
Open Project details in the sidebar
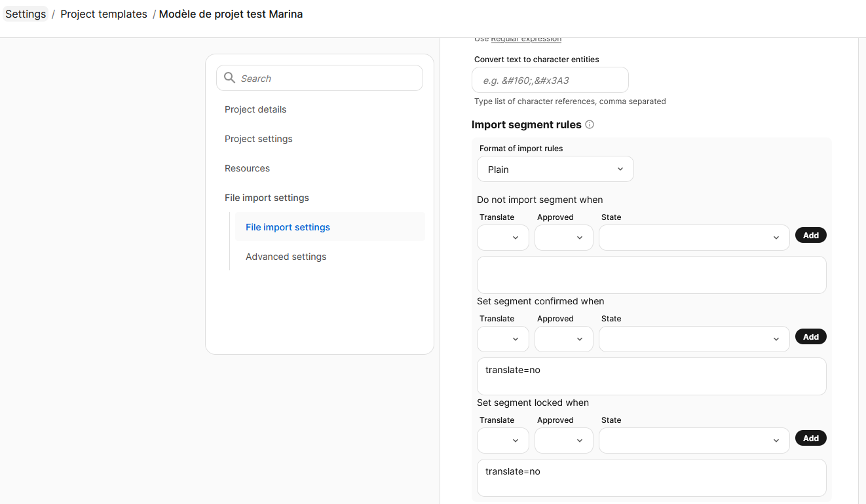pos(255,109)
